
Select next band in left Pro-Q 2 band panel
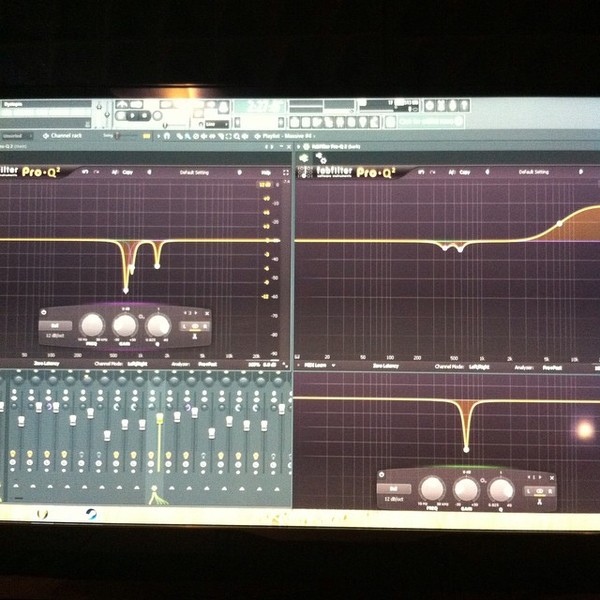(x=196, y=313)
